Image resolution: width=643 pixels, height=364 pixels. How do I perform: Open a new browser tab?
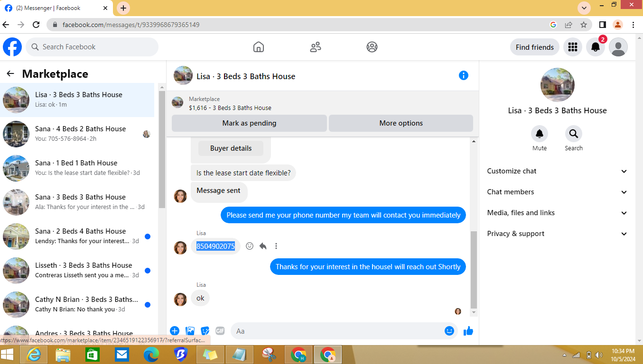(x=123, y=8)
